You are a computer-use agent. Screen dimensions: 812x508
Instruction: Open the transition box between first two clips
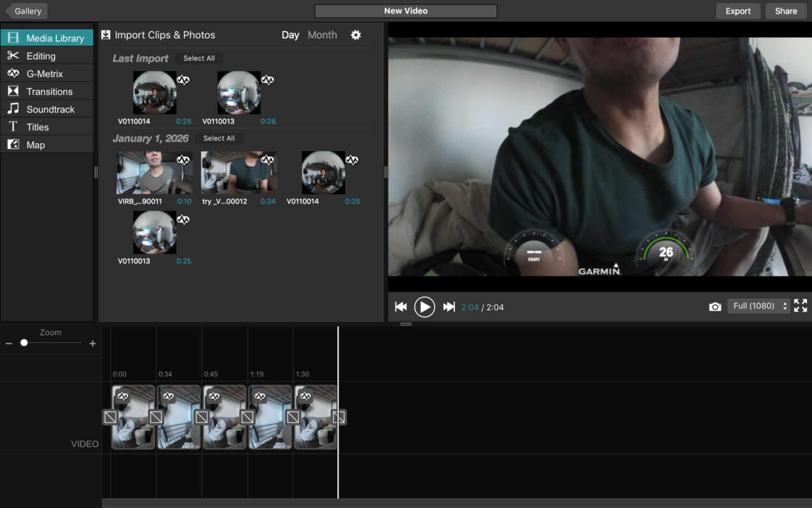point(156,417)
